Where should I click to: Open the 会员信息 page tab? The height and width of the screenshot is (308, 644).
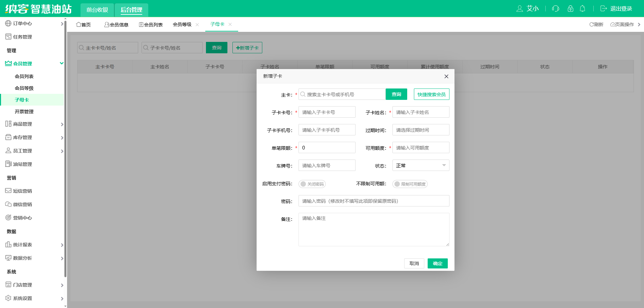(116, 24)
